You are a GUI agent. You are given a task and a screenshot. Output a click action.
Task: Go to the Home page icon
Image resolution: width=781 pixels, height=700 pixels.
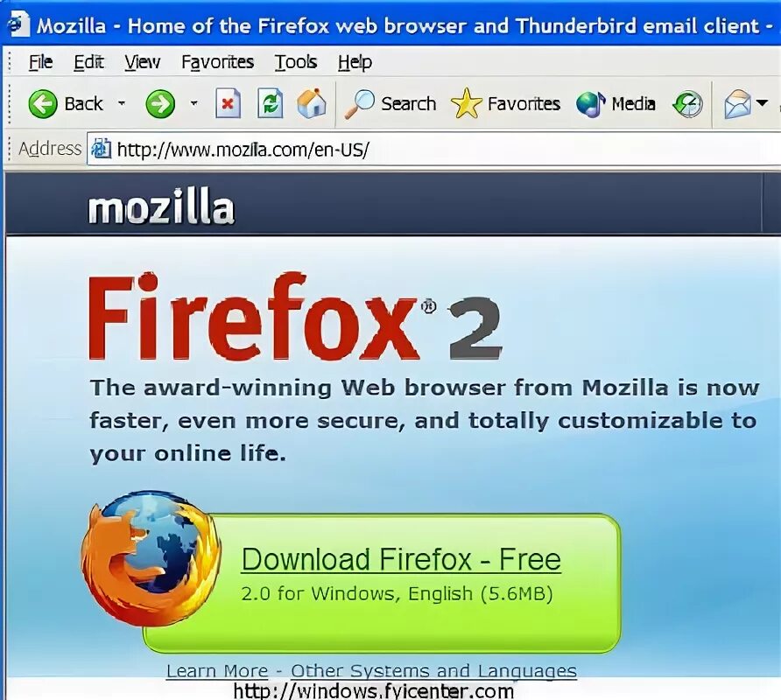(312, 103)
